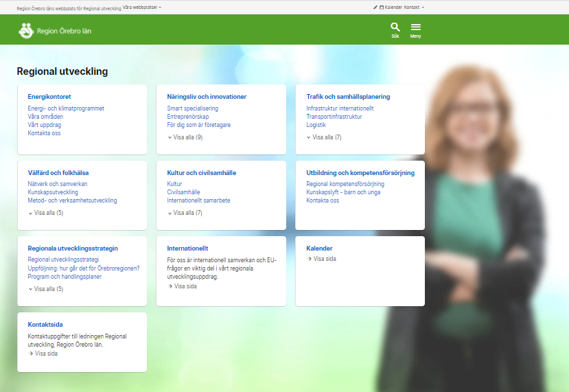Image resolution: width=569 pixels, height=392 pixels.
Task: Go to Program och handlingsplaner
Action: click(x=65, y=277)
